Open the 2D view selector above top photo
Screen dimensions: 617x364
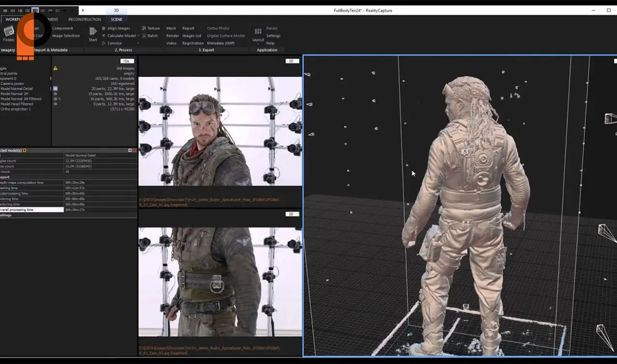(x=292, y=61)
